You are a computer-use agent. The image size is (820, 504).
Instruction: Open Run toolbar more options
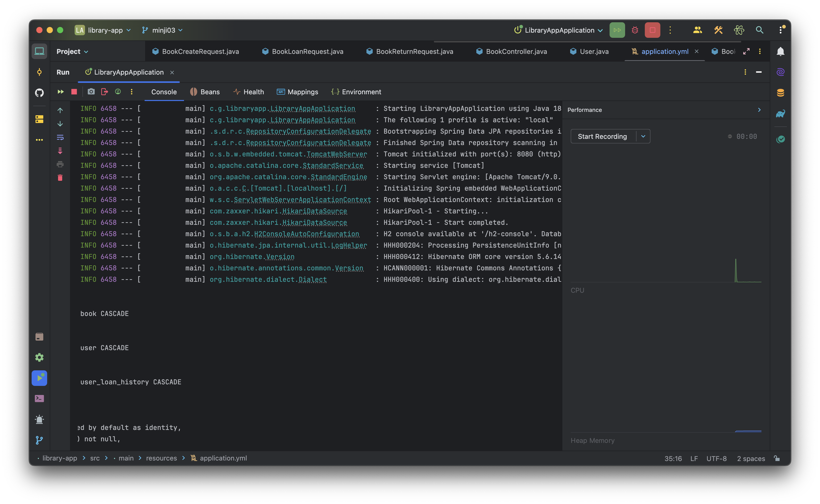pos(131,92)
